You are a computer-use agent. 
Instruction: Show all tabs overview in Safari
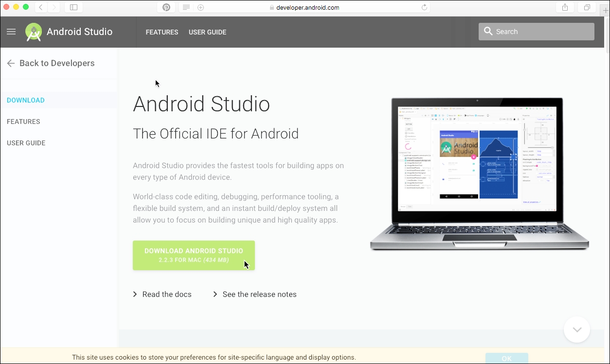[587, 7]
